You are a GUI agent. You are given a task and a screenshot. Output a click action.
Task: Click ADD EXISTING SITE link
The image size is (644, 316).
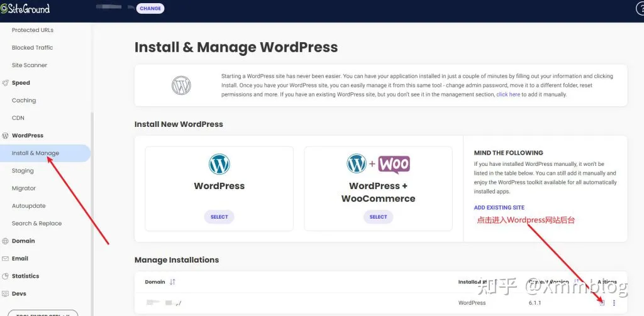pyautogui.click(x=499, y=208)
